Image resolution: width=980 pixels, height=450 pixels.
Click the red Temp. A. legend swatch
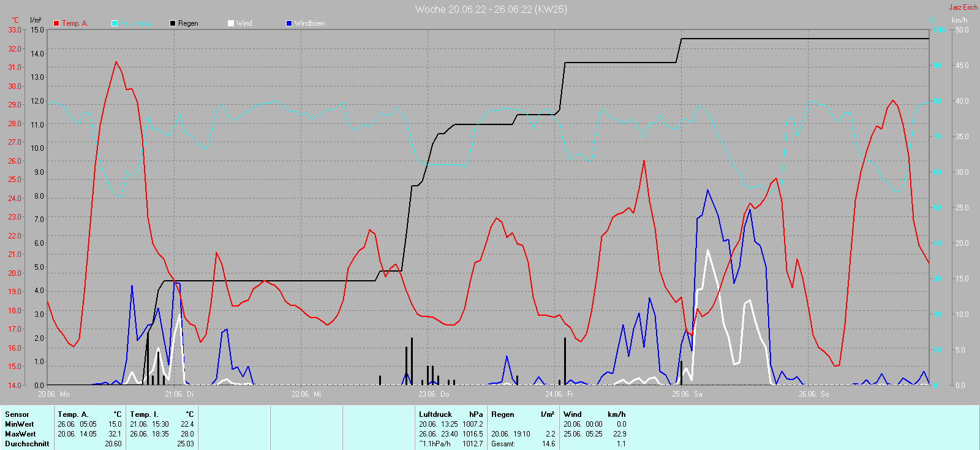pyautogui.click(x=56, y=23)
